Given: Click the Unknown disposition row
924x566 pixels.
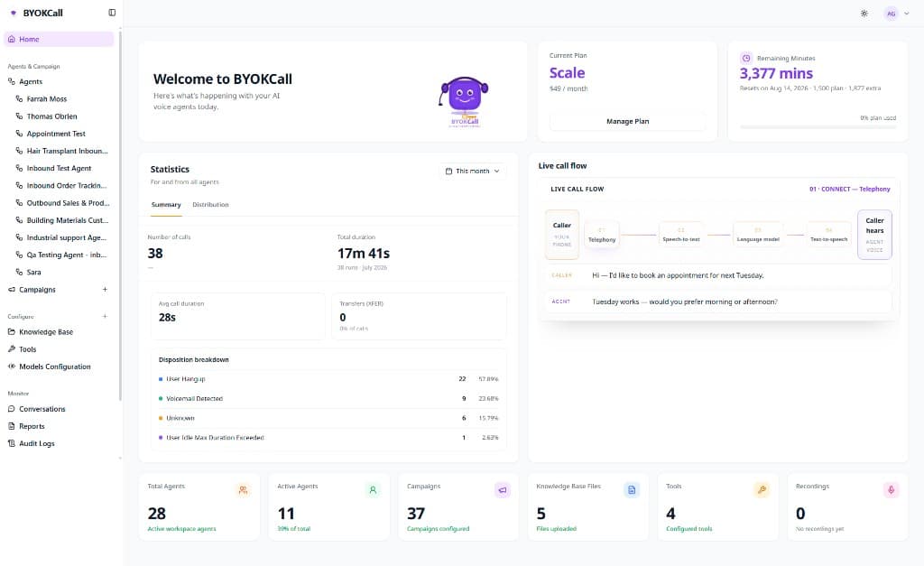Looking at the screenshot, I should [x=328, y=418].
